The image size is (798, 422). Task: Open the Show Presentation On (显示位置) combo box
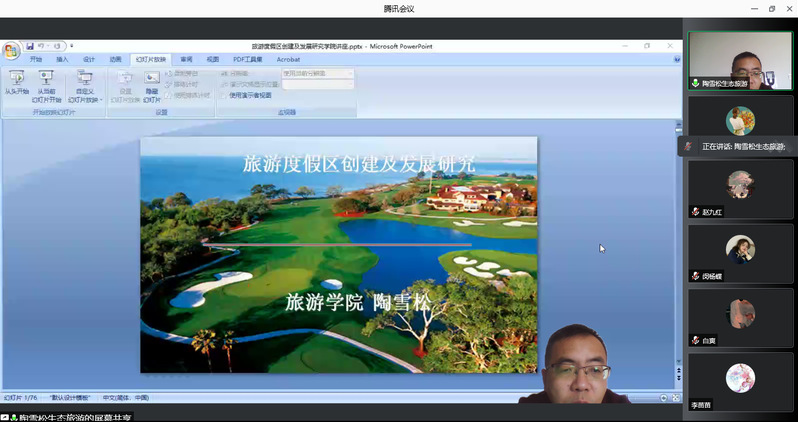(x=318, y=85)
